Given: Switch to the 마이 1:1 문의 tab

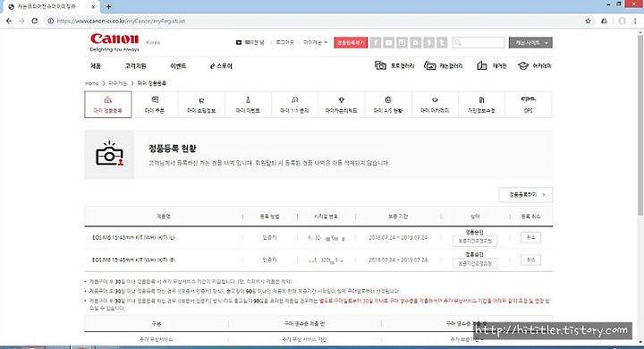Looking at the screenshot, I should coord(294,105).
